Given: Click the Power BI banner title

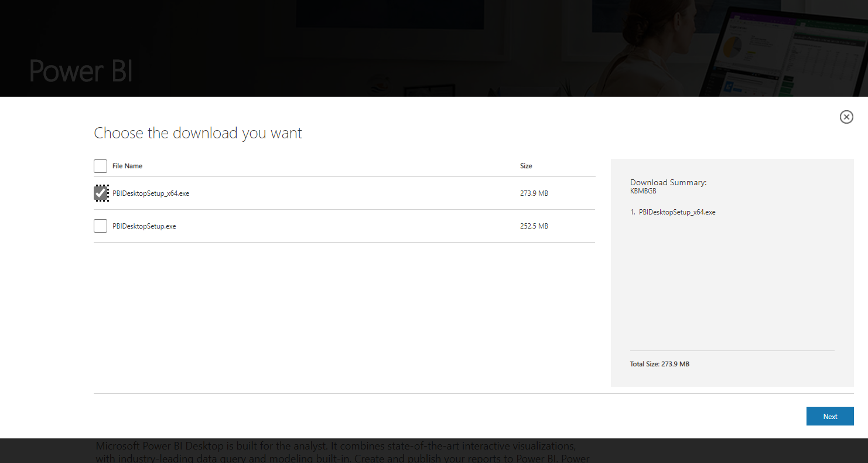Looking at the screenshot, I should [81, 70].
